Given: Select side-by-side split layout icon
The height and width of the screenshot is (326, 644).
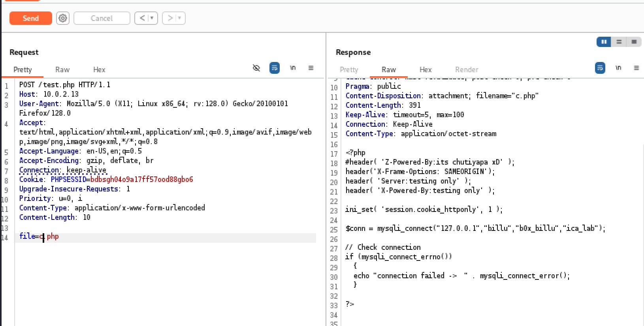Looking at the screenshot, I should click(x=604, y=42).
